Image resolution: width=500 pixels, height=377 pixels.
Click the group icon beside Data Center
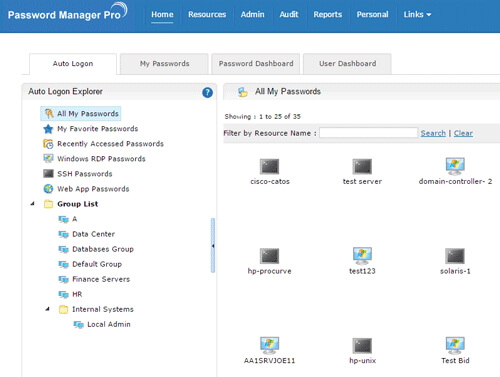[63, 234]
